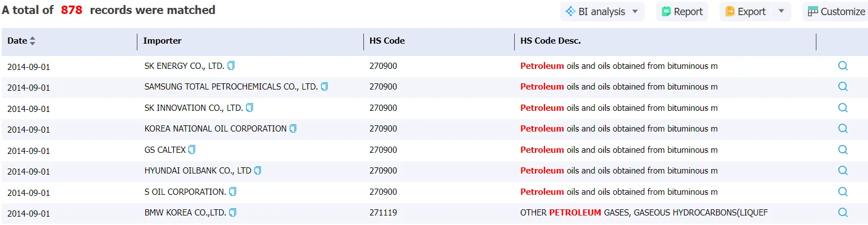View details of SK INNOVATION record

(x=842, y=107)
